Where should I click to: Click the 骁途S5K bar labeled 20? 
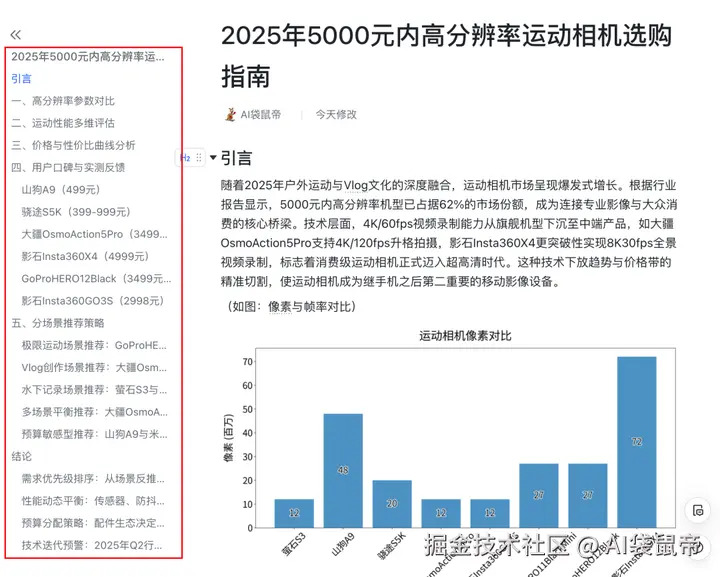click(392, 504)
